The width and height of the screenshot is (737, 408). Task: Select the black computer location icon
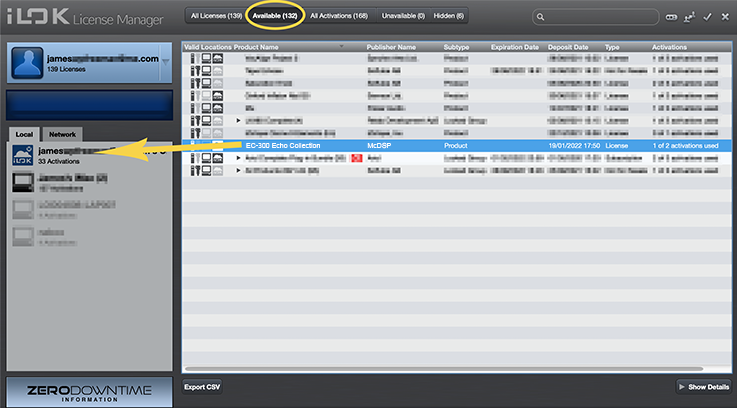23,183
